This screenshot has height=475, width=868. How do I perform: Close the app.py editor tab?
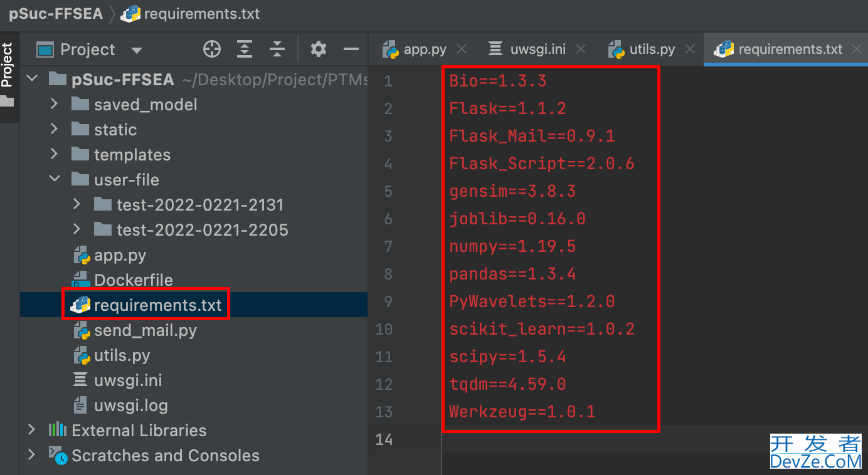pos(462,49)
